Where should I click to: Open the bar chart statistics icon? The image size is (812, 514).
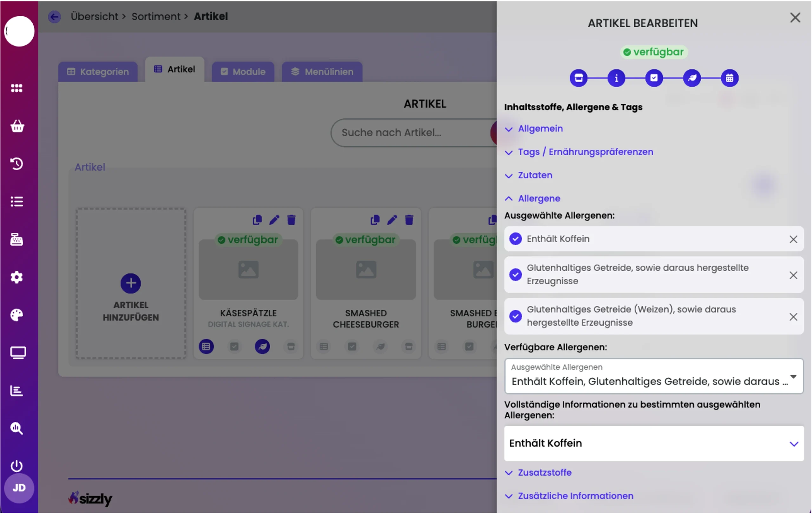coord(16,391)
